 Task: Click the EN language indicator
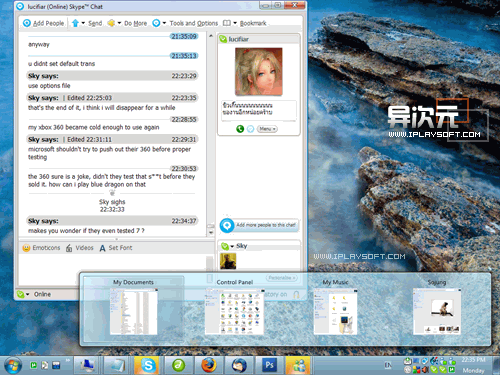388,366
